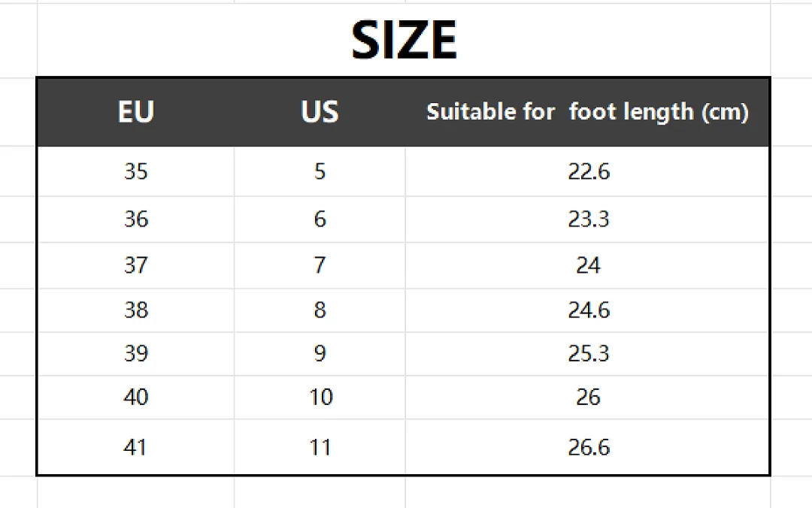Select the US size 7 cell
This screenshot has height=508, width=812.
[320, 265]
